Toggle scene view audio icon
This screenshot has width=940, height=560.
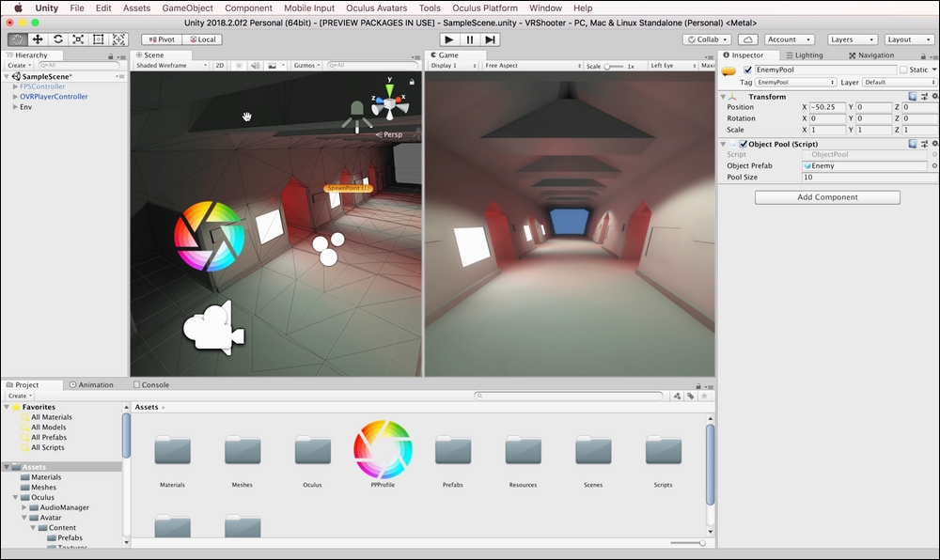[x=256, y=65]
